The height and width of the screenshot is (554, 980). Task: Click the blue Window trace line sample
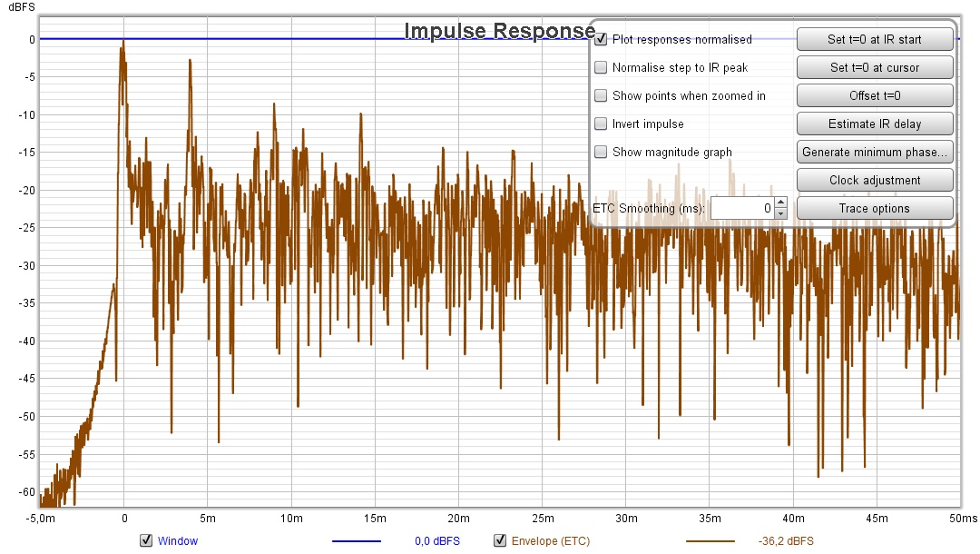(357, 541)
